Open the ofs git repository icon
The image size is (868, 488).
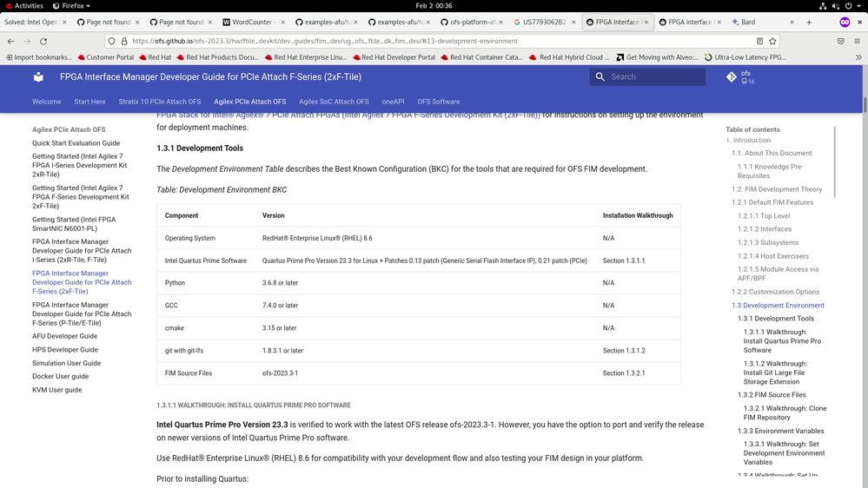pyautogui.click(x=732, y=77)
